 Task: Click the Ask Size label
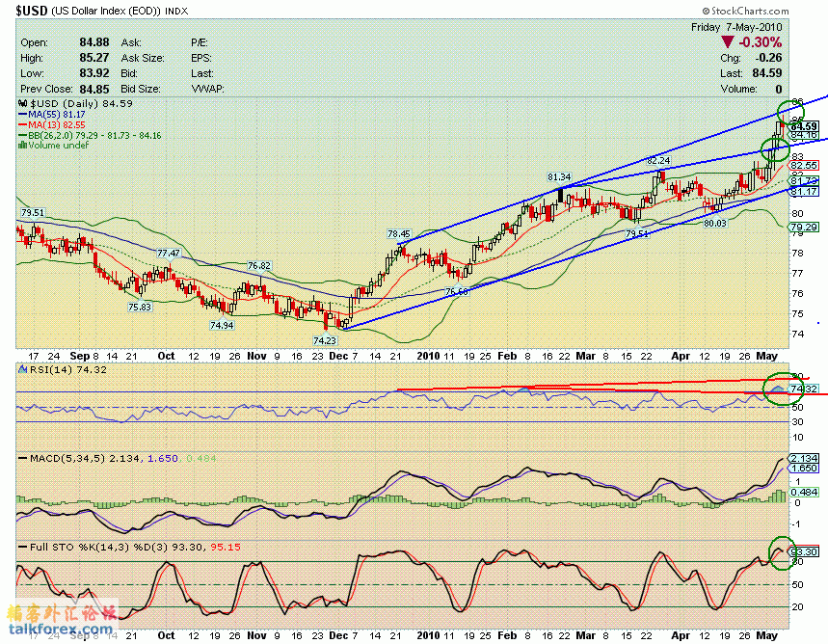[x=143, y=58]
